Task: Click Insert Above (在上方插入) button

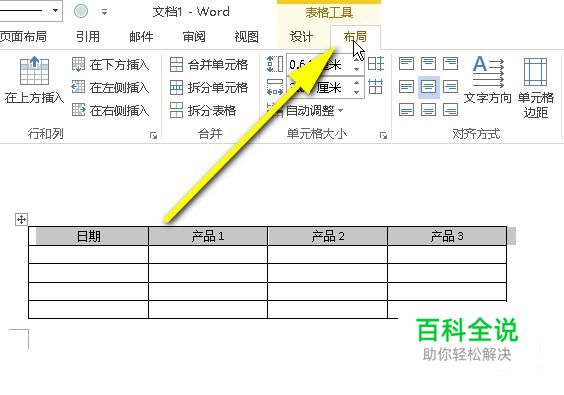Action: 34,80
